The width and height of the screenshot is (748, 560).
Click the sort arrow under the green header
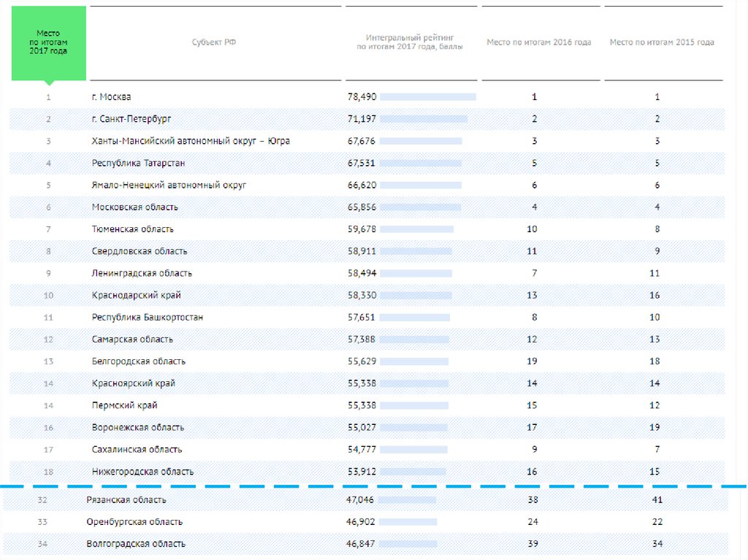coord(48,83)
